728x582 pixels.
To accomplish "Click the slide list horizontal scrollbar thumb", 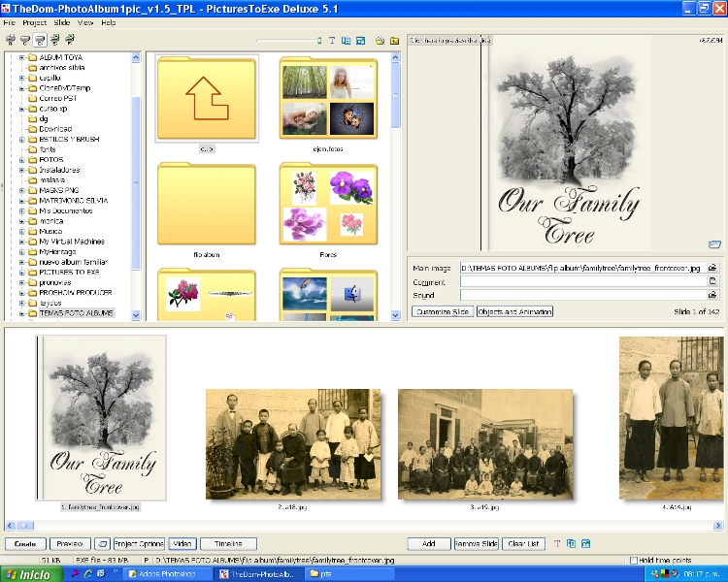I will click(x=25, y=526).
